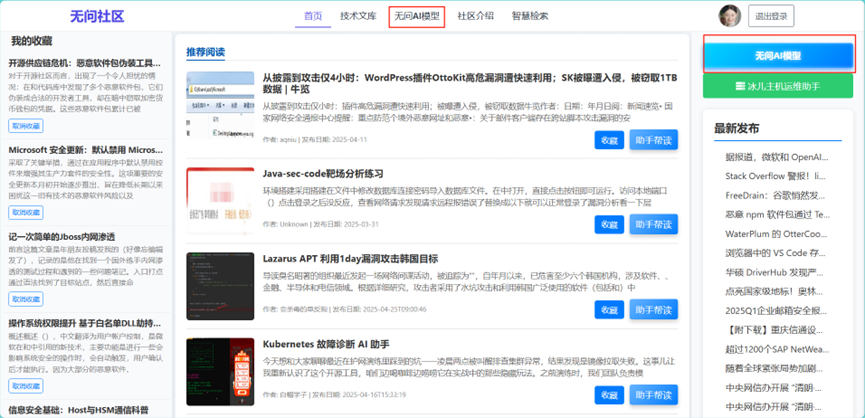Click 收藏 for the Lazarus APT article
The width and height of the screenshot is (865, 418).
609,309
